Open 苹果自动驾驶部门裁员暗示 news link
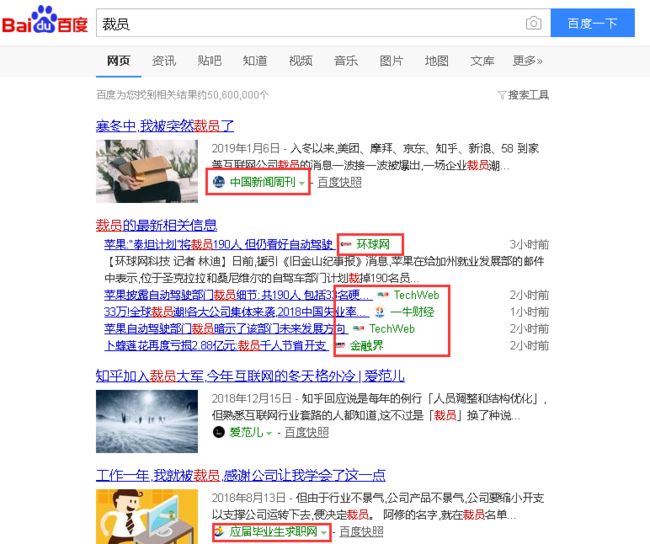 click(x=226, y=329)
